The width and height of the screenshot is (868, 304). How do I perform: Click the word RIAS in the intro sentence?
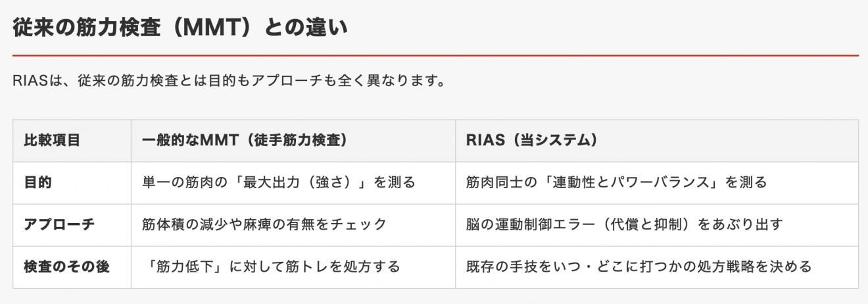click(x=31, y=82)
